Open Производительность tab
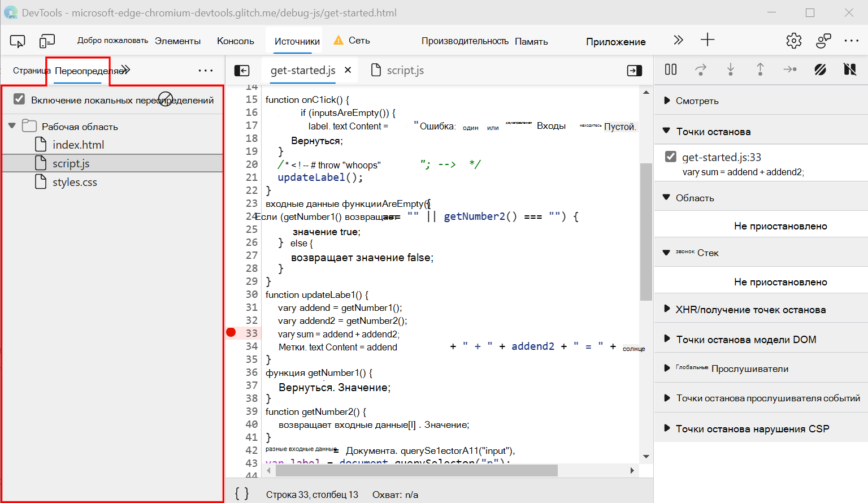The height and width of the screenshot is (503, 868). (465, 41)
